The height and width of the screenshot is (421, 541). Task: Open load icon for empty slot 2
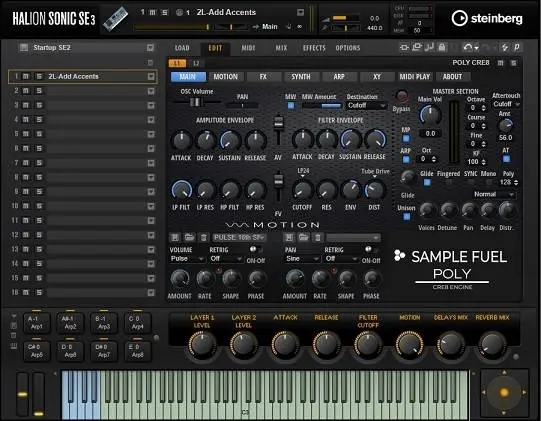151,91
